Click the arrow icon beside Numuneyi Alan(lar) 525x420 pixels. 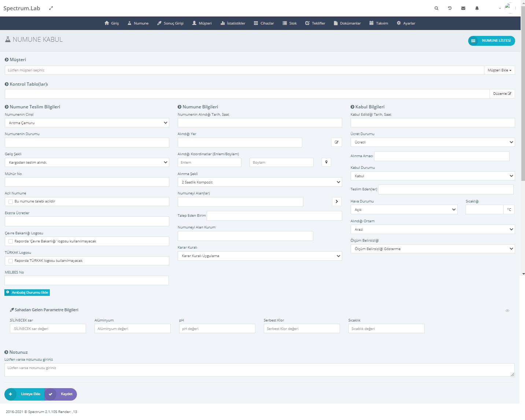coord(337,201)
